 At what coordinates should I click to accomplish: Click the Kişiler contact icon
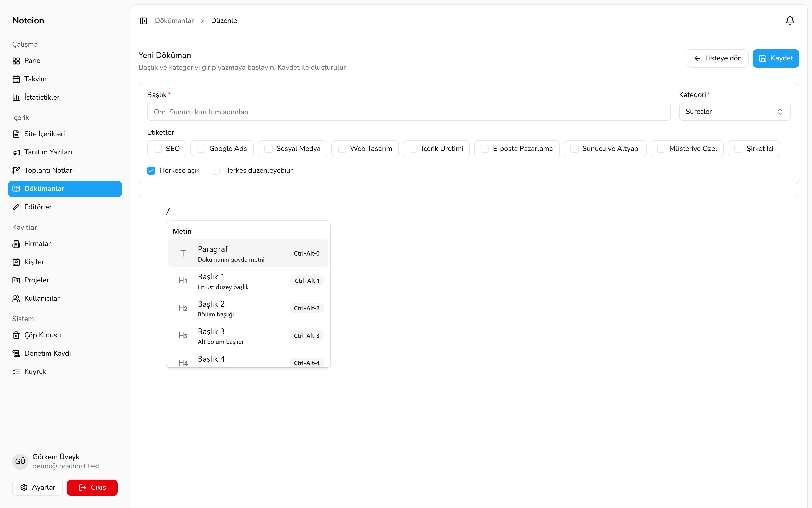pyautogui.click(x=16, y=262)
